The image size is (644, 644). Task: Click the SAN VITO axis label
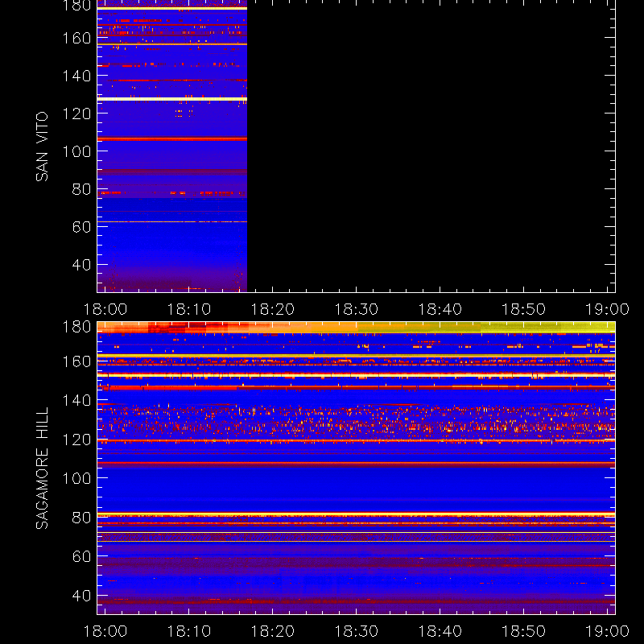[42, 147]
